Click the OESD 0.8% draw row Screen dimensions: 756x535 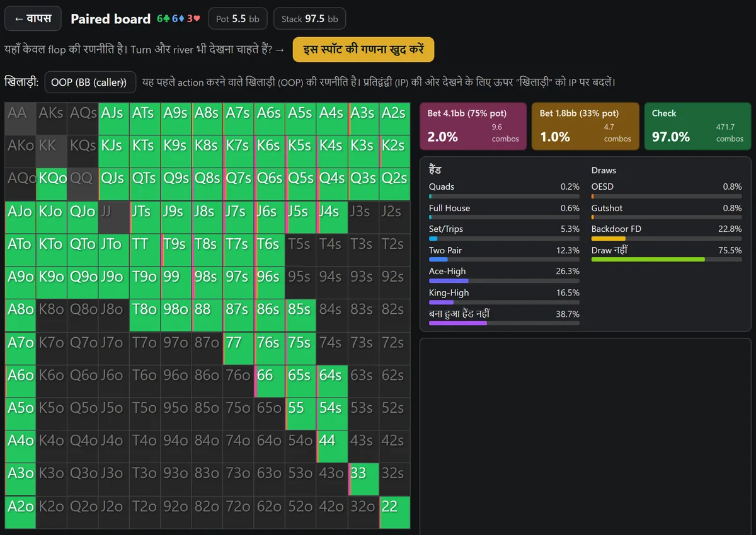point(667,190)
